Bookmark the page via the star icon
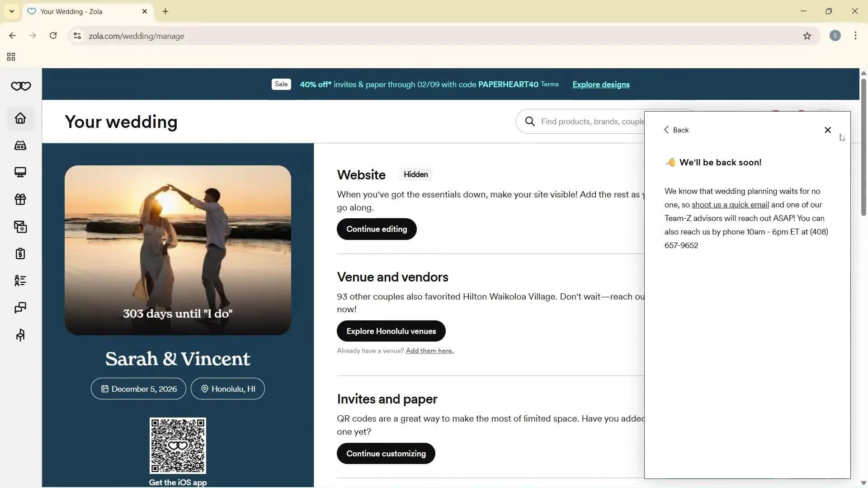Image resolution: width=868 pixels, height=488 pixels. 808,36
